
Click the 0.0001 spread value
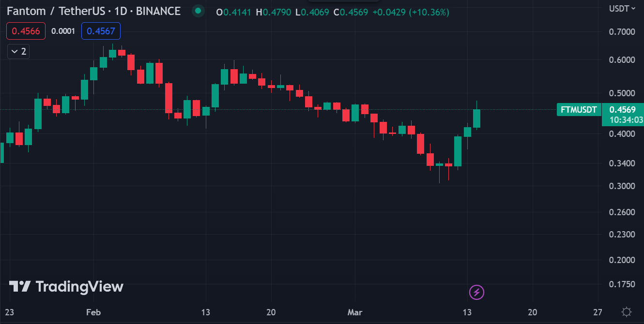pyautogui.click(x=63, y=31)
